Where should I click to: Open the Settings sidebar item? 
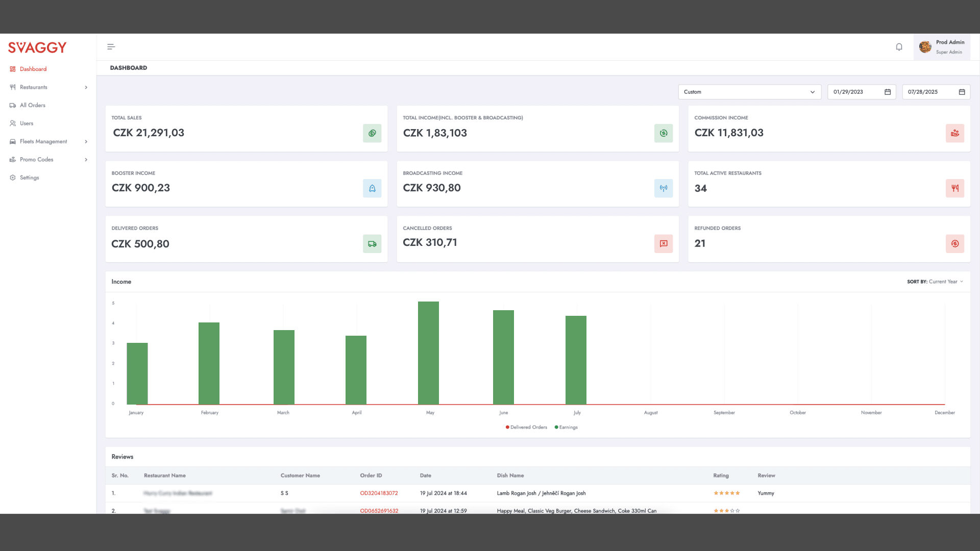click(x=29, y=178)
